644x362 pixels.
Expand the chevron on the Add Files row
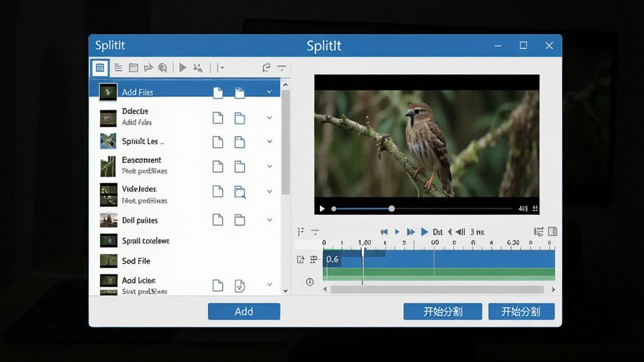(269, 92)
